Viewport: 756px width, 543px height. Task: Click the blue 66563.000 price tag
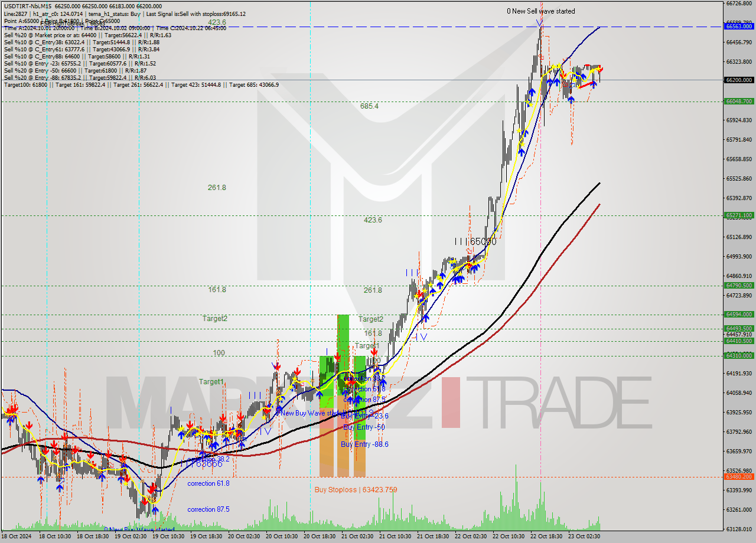pyautogui.click(x=739, y=27)
